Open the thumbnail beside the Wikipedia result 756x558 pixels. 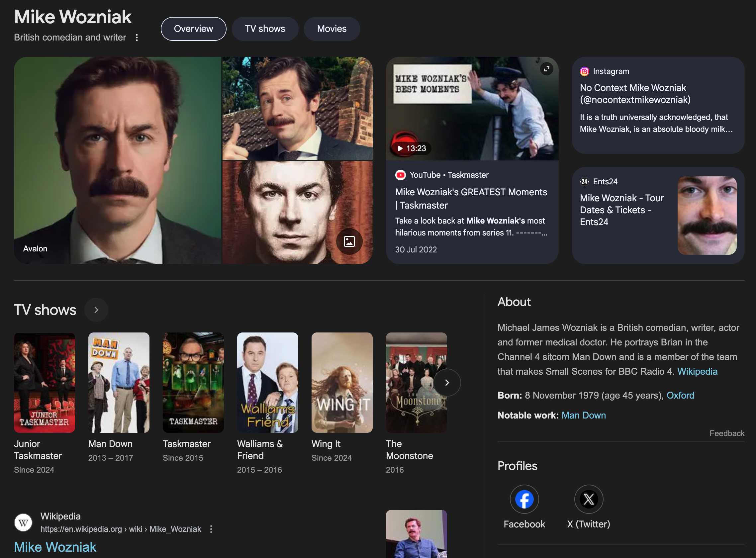click(x=416, y=534)
